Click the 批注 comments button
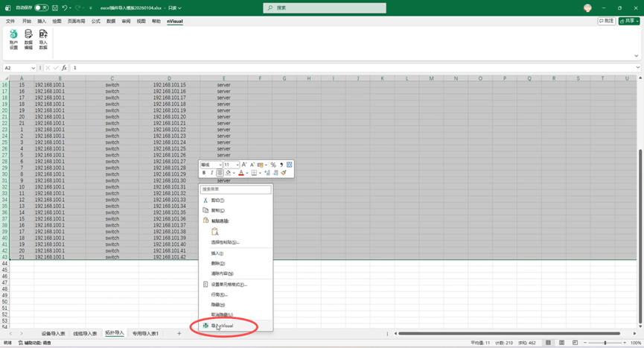644x348 pixels. click(x=607, y=22)
